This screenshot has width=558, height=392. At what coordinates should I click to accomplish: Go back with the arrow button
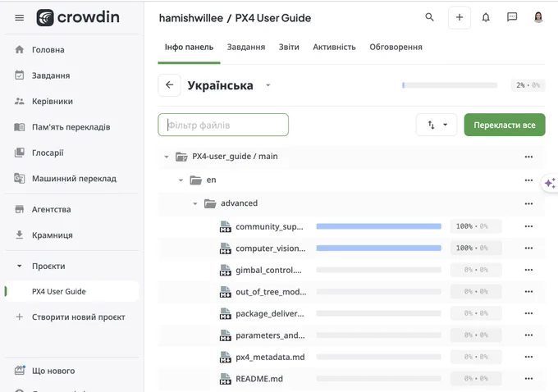click(x=169, y=85)
